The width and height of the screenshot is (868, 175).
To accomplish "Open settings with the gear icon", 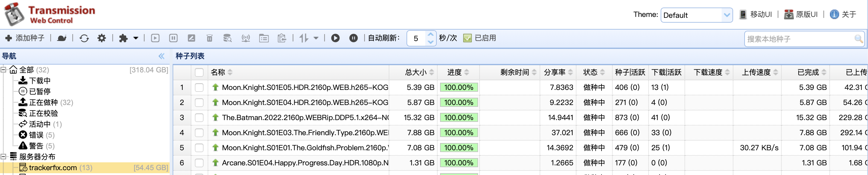I will click(x=102, y=38).
